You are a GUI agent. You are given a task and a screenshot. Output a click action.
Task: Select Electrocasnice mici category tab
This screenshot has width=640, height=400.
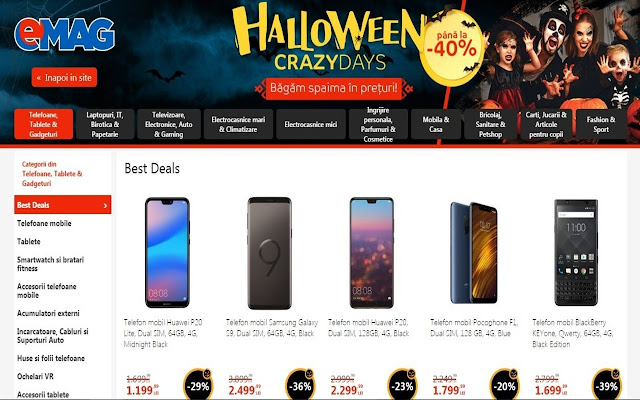311,124
